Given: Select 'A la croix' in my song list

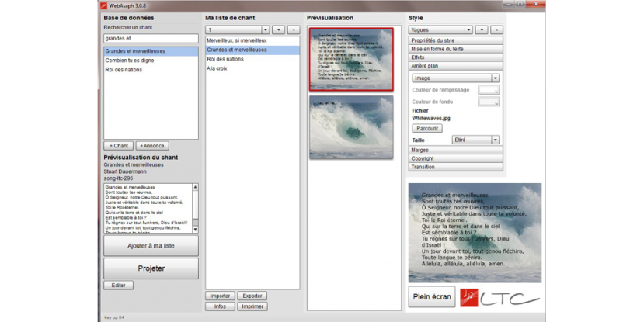Looking at the screenshot, I should [x=252, y=68].
